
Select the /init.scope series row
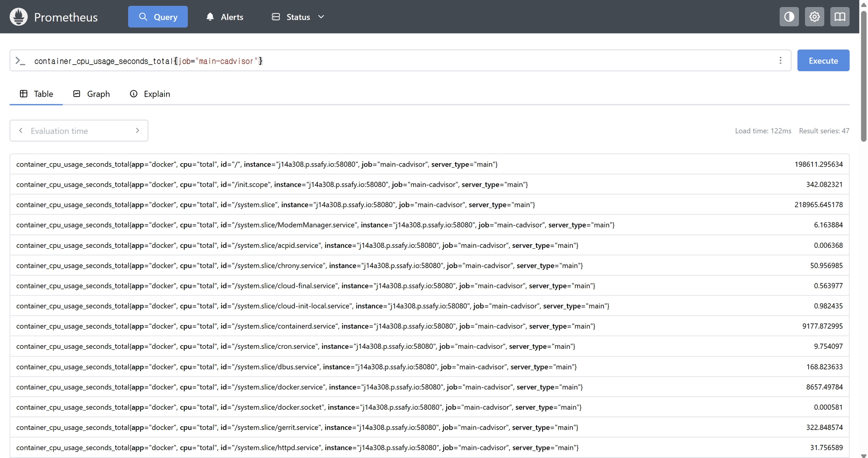429,184
